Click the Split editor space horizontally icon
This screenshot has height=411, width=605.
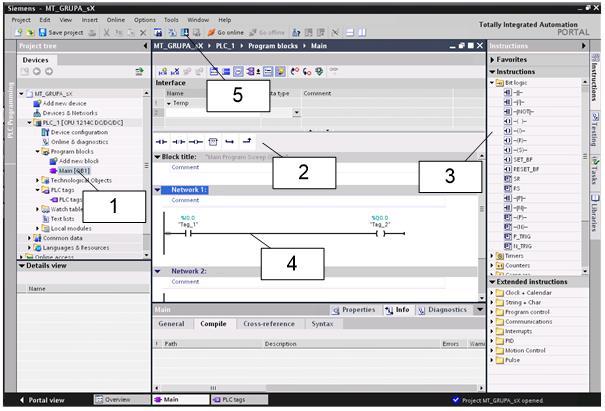[350, 32]
